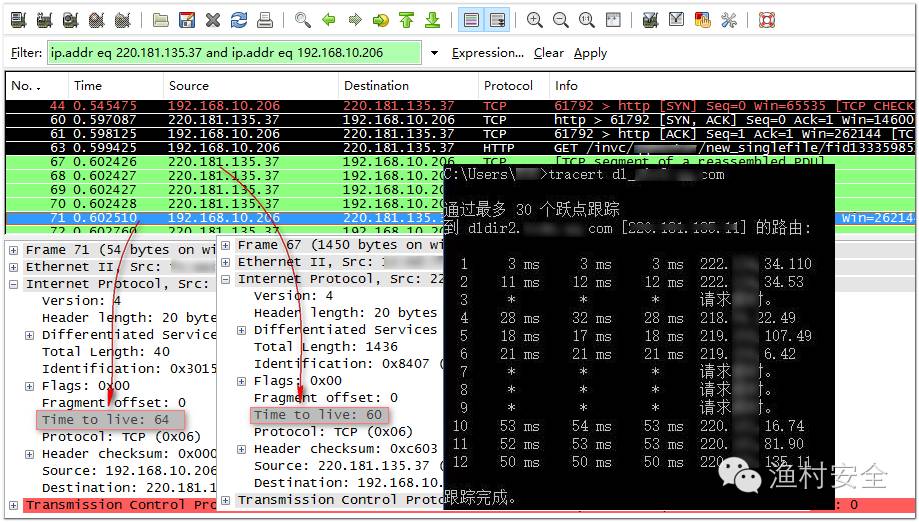Viewport: 919px width, 522px height.
Task: Close the capture file with X icon
Action: (213, 20)
